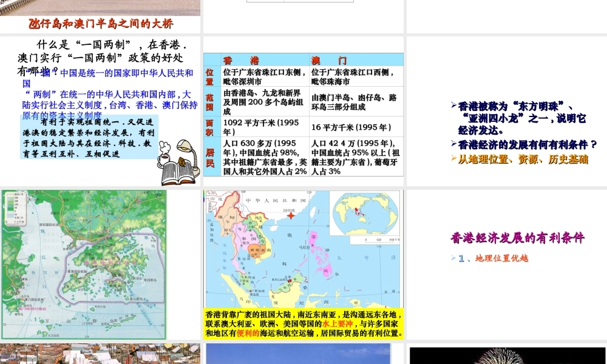
Task: Click cell 1092平方千米(1995年)
Action: tap(265, 127)
